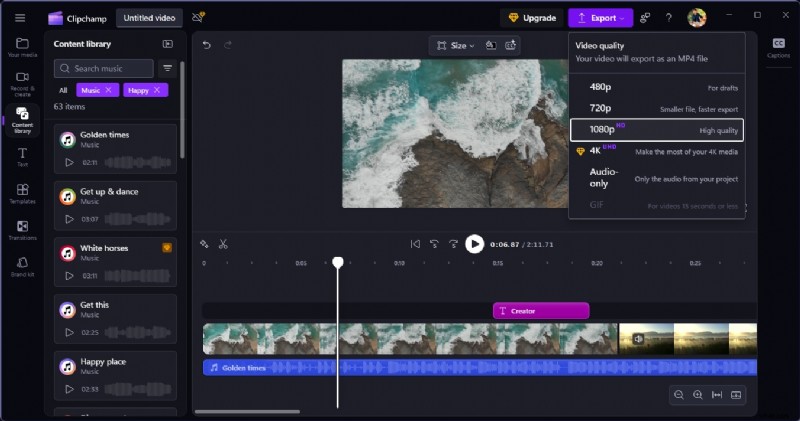Screen dimensions: 800x421
Task: Open the Transitions sidebar panel
Action: pos(21,231)
